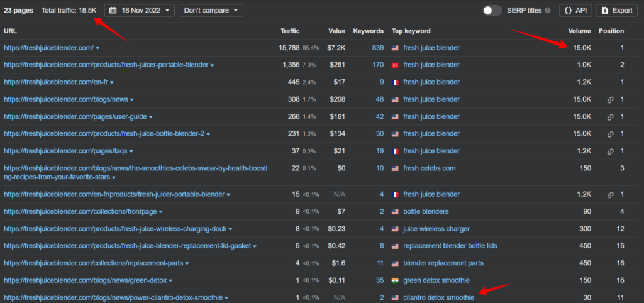
Task: Open the /blogs/news URL link
Action: (x=65, y=99)
